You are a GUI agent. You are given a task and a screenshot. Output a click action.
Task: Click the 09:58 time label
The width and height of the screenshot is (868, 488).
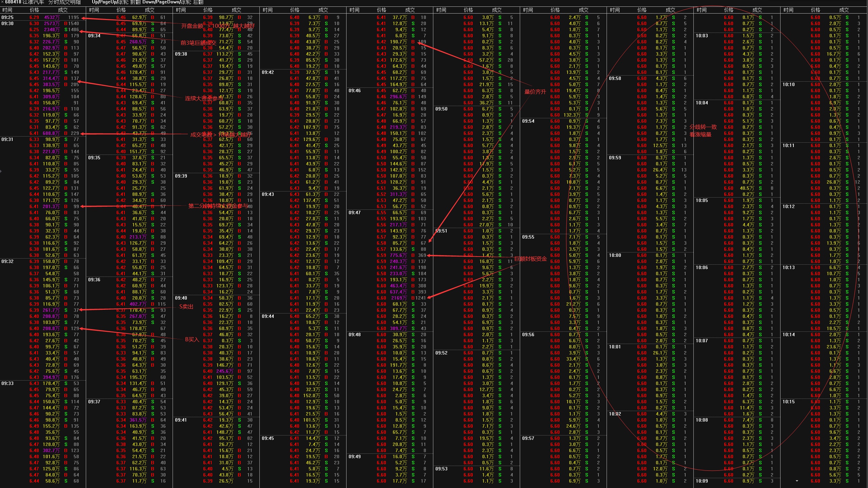[x=615, y=78]
